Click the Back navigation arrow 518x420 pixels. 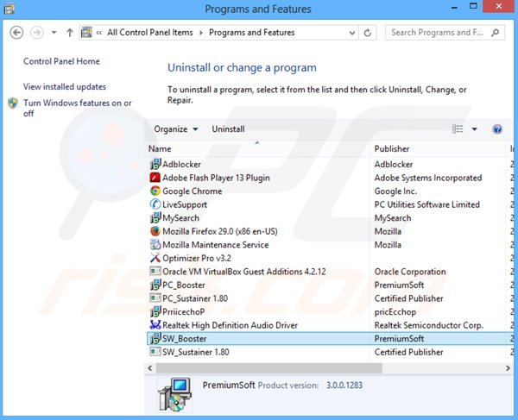click(x=16, y=33)
